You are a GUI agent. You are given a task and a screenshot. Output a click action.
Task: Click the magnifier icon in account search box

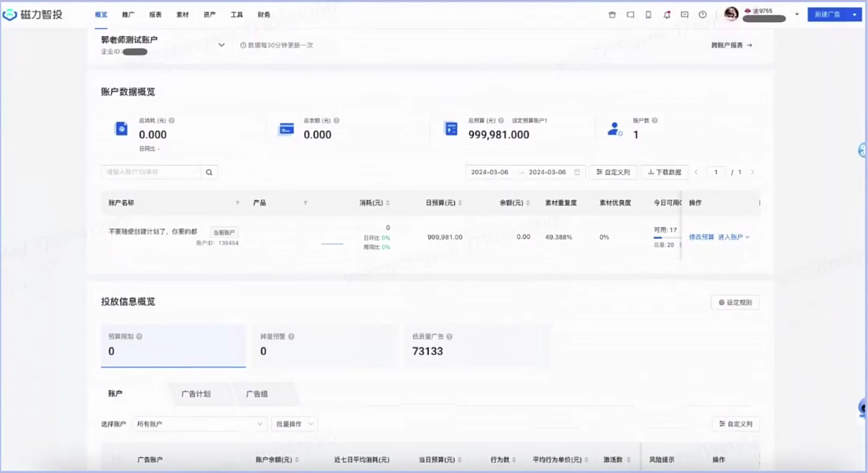click(x=208, y=171)
